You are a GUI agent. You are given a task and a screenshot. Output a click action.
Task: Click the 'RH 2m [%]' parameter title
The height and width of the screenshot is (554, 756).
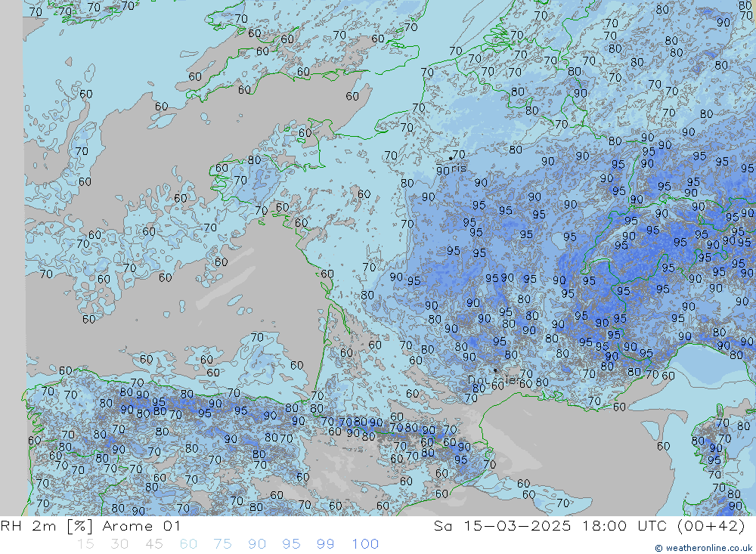point(47,525)
